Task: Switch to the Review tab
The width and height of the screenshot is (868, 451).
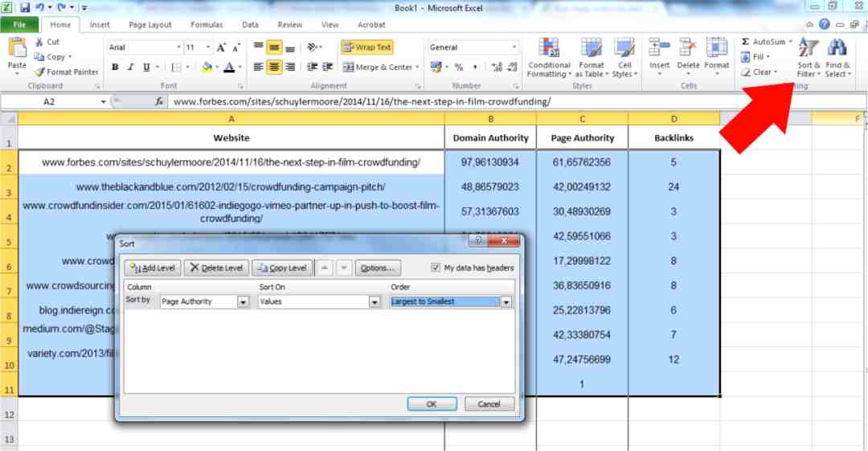Action: coord(290,25)
